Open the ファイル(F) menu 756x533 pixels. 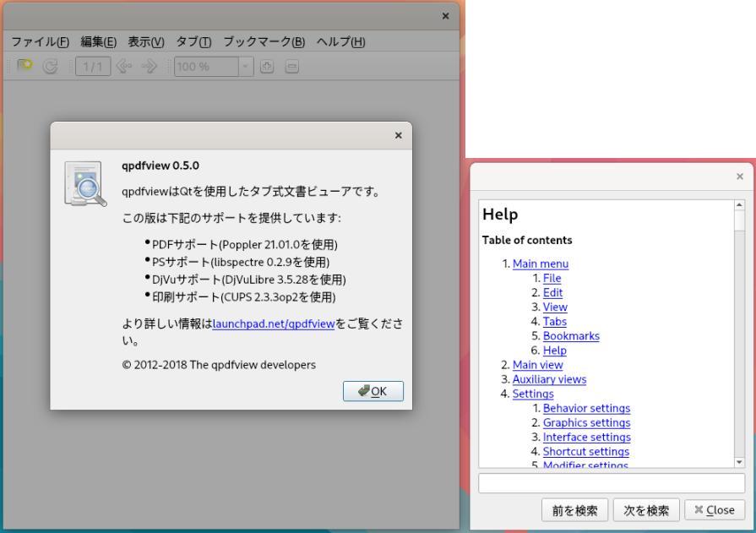(x=40, y=42)
